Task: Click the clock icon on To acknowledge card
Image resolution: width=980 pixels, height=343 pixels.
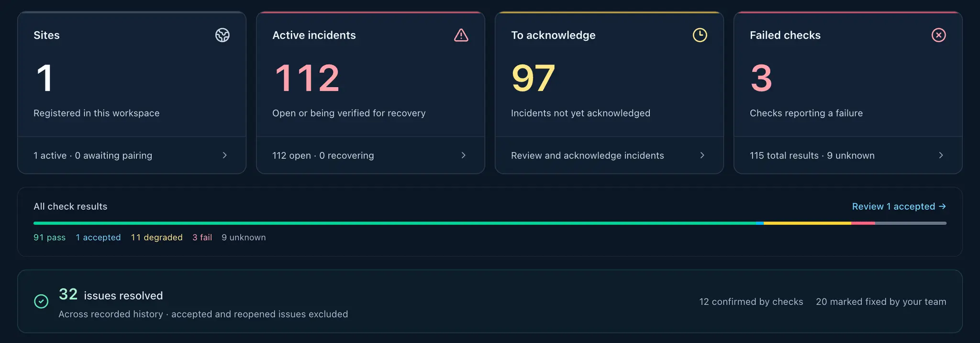Action: [x=700, y=35]
